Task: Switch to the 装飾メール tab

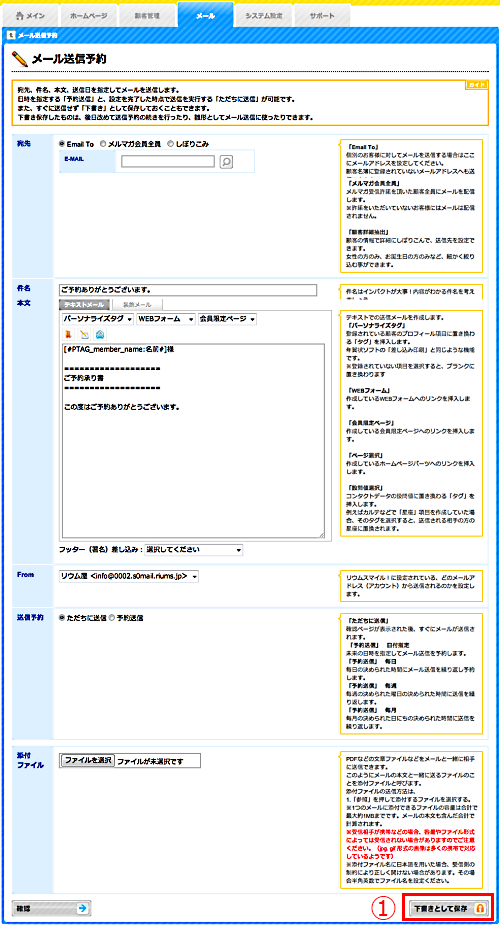Action: (136, 304)
